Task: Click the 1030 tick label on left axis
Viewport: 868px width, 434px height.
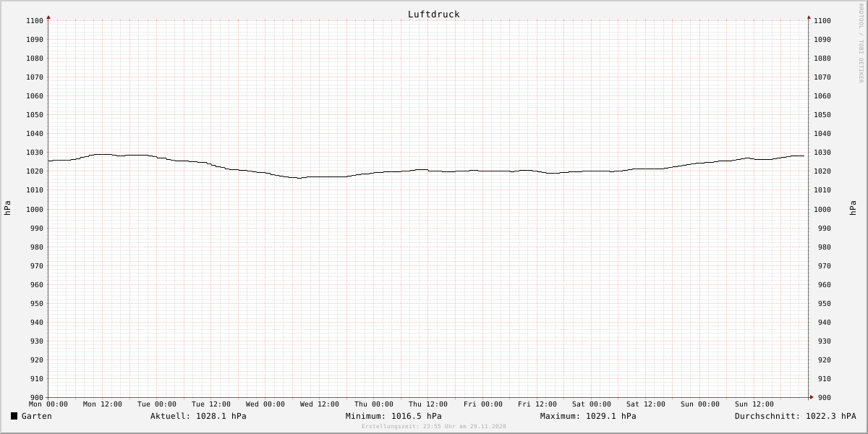Action: 35,153
